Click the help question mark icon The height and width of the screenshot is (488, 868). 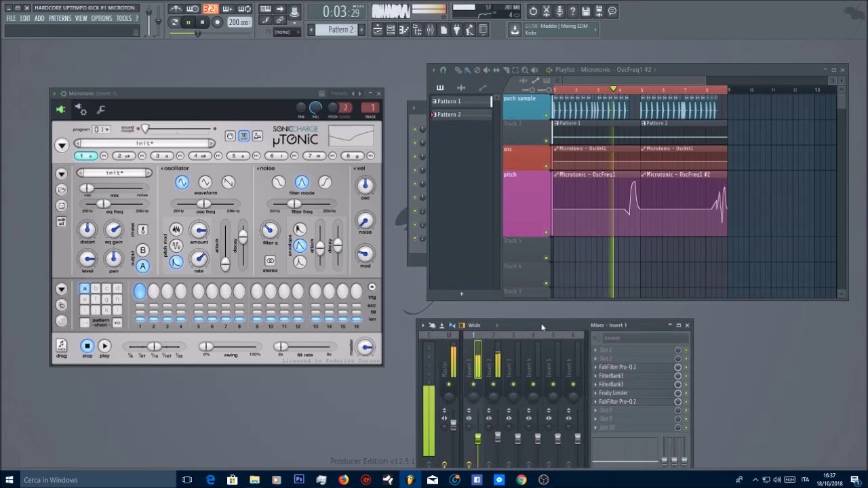572,11
